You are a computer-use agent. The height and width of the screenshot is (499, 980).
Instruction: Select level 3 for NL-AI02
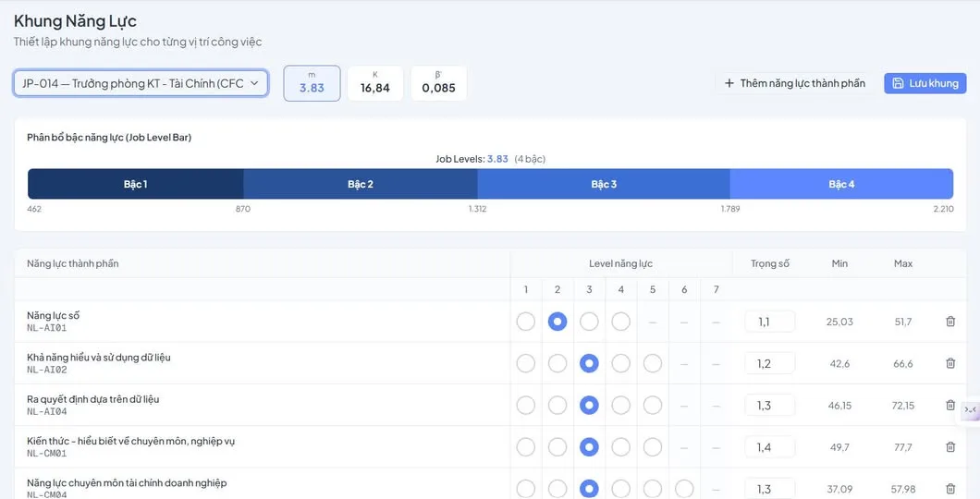point(589,363)
